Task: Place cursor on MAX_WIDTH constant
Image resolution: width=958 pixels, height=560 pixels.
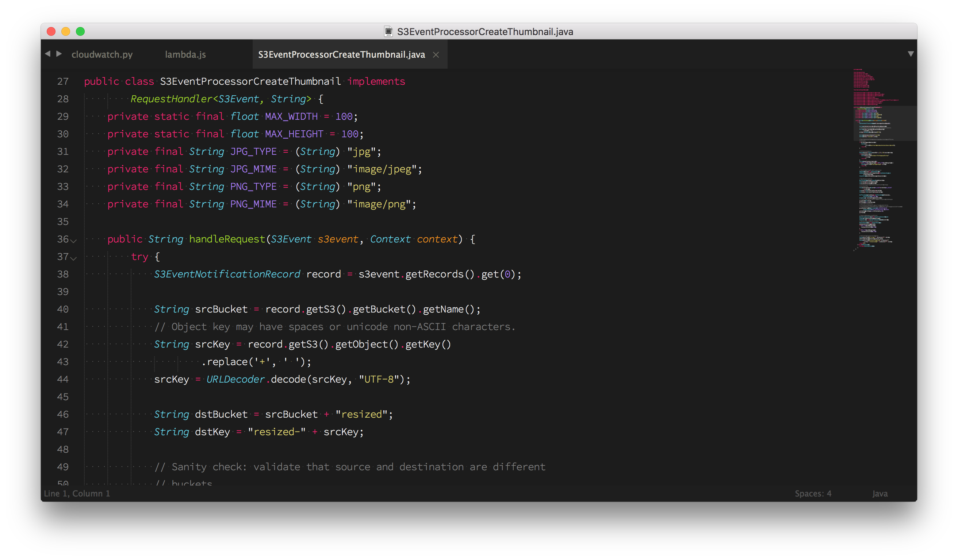Action: 291,116
